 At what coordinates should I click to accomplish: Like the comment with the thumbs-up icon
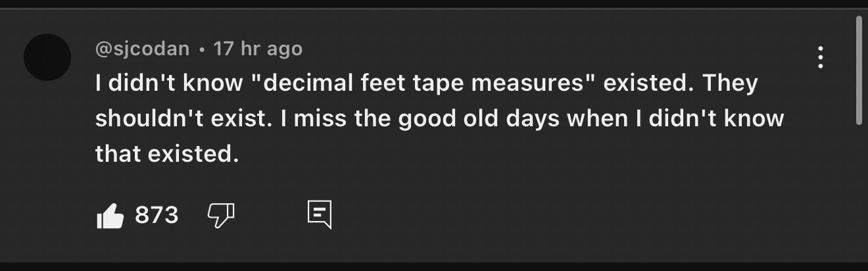[x=110, y=215]
